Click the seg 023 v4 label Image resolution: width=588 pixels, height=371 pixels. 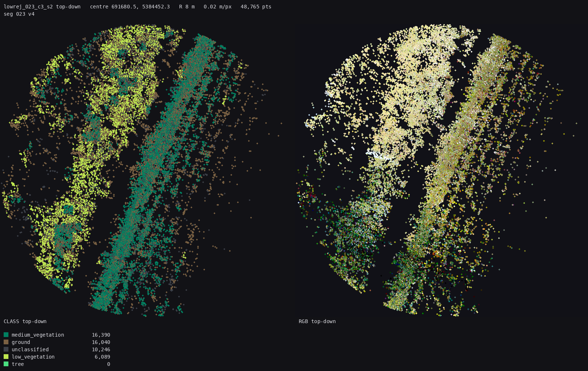pos(19,14)
